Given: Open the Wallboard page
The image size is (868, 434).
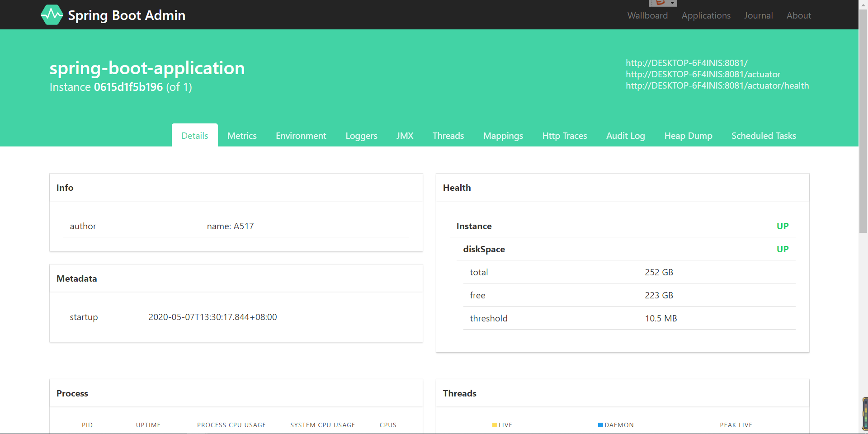Looking at the screenshot, I should coord(647,15).
